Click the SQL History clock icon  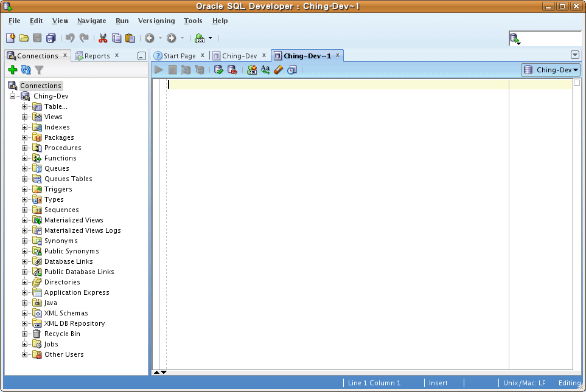point(292,70)
